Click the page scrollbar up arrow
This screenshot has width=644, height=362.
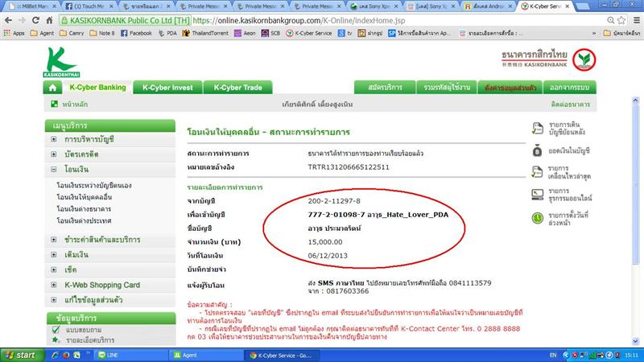coord(635,100)
